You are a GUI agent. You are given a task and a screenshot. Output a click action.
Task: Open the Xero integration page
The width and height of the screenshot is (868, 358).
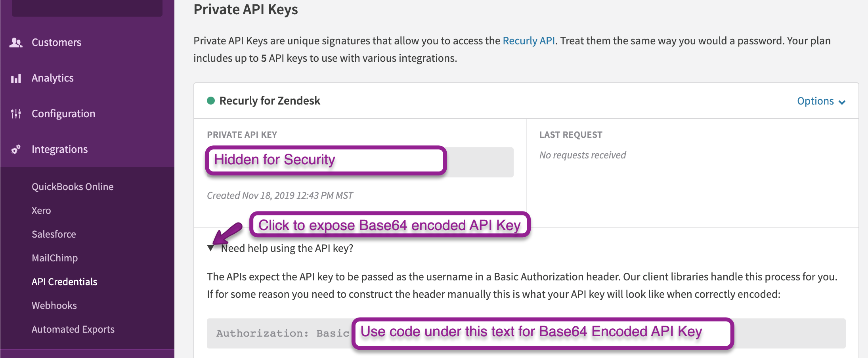41,210
